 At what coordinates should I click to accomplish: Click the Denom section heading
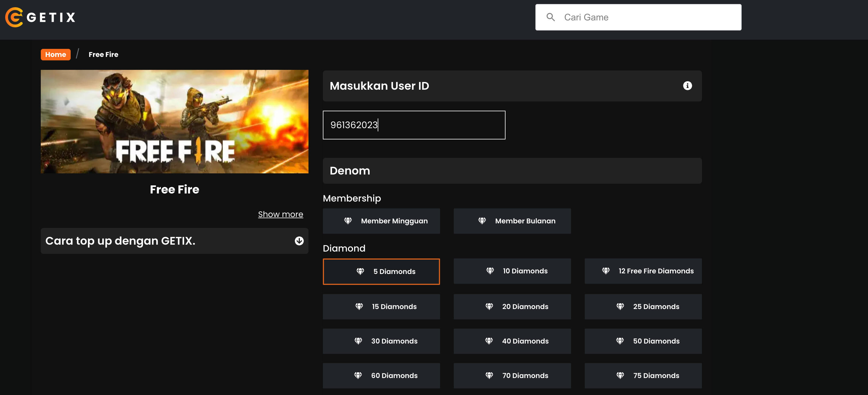tap(350, 171)
